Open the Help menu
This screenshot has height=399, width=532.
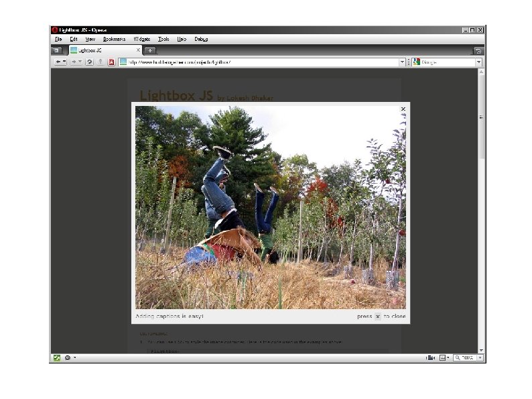pos(182,39)
